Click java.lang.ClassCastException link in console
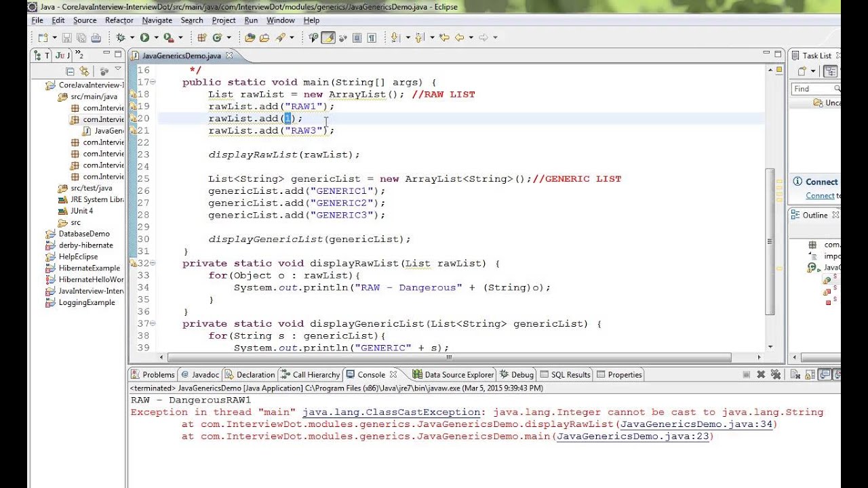 [392, 412]
